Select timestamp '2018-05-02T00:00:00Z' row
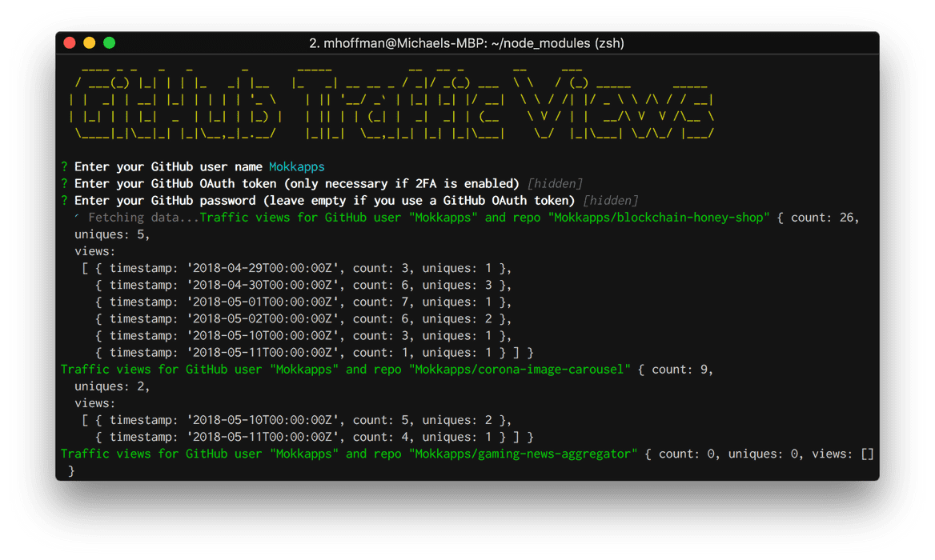This screenshot has height=560, width=935. (x=303, y=318)
